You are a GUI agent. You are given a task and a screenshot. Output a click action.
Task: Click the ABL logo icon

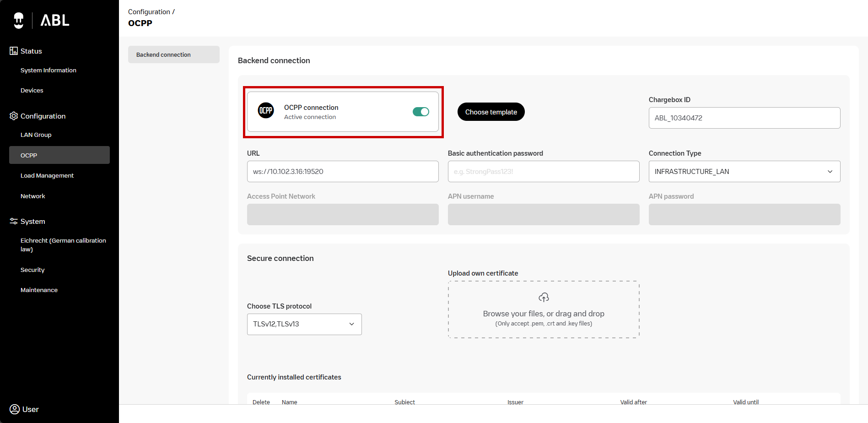point(19,20)
